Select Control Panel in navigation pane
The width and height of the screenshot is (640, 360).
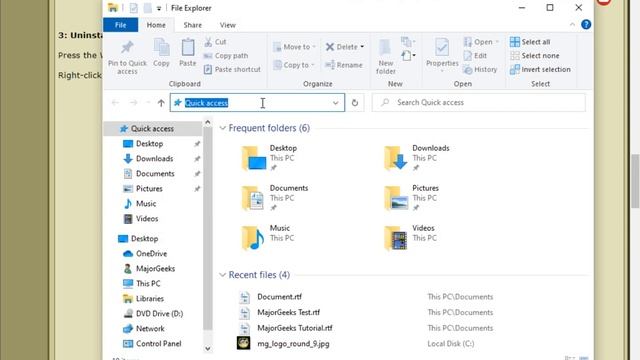click(158, 344)
